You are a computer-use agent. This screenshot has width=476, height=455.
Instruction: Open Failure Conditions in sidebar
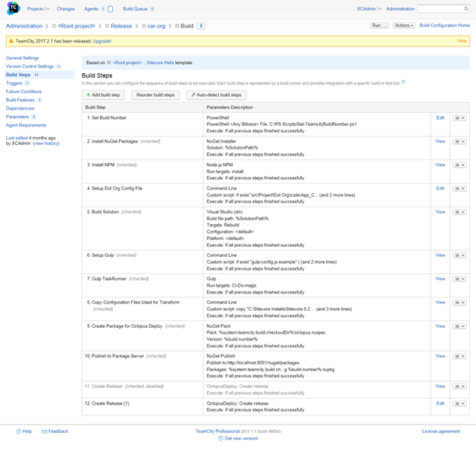(24, 91)
